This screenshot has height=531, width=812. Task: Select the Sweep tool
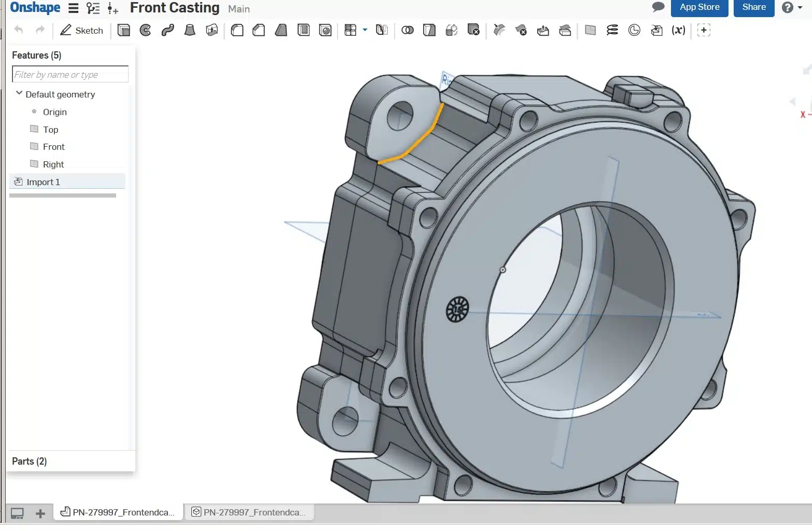(167, 30)
